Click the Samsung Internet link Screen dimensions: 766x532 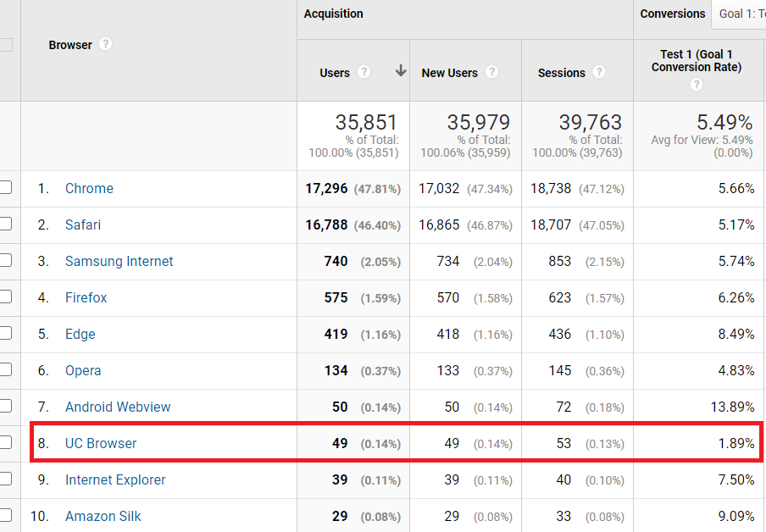tap(119, 262)
